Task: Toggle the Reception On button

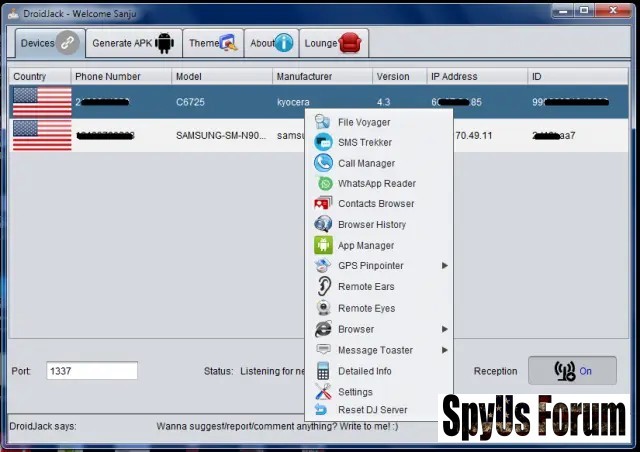Action: click(x=573, y=371)
